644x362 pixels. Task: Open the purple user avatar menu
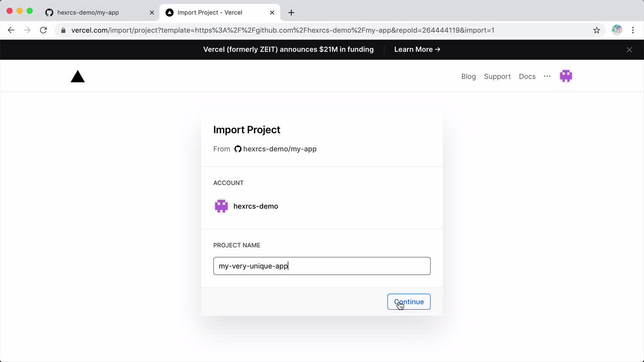tap(566, 76)
